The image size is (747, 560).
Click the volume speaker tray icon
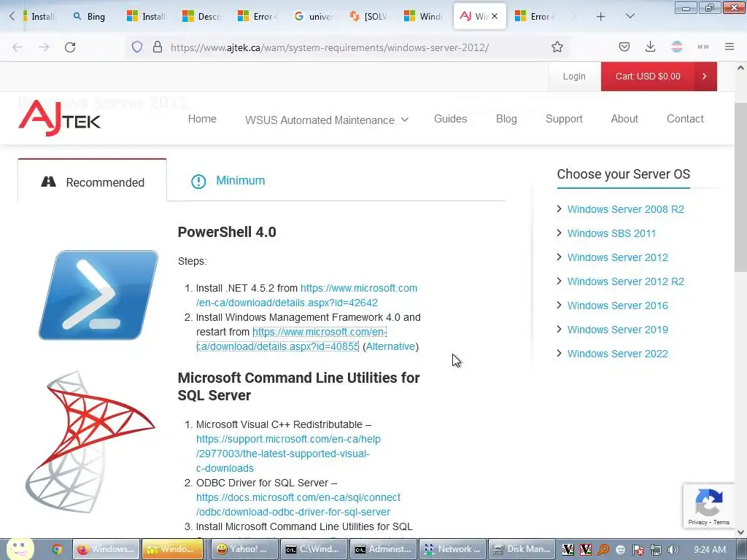click(x=673, y=550)
